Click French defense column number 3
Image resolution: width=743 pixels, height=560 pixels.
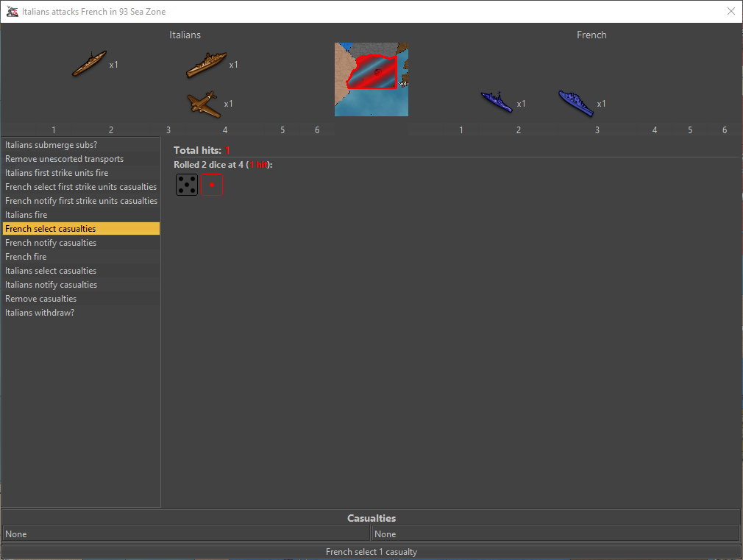coord(597,130)
